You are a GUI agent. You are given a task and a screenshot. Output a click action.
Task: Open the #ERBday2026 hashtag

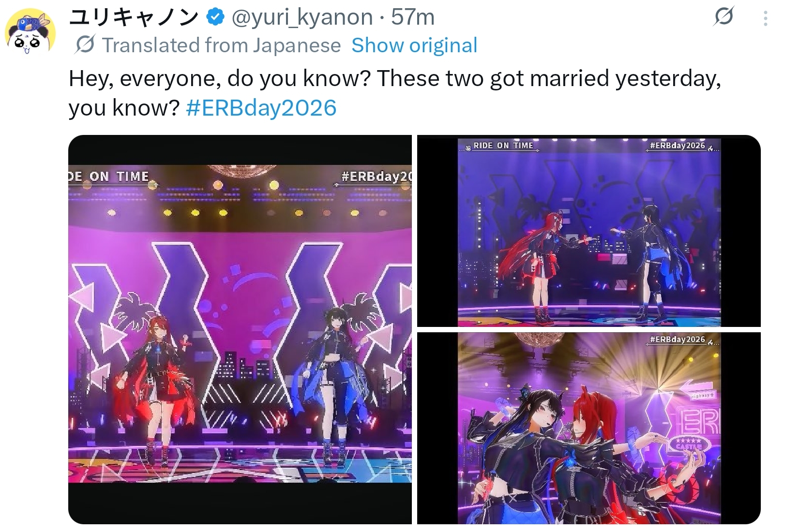click(261, 107)
